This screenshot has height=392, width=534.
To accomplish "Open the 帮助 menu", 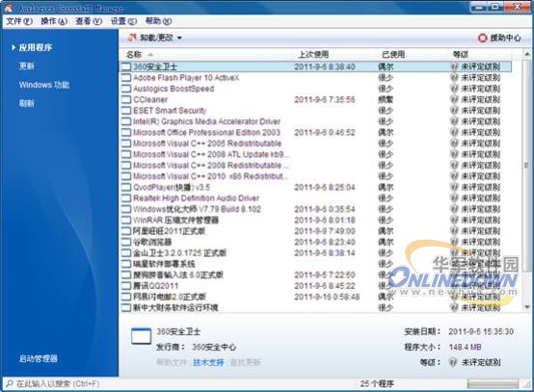I will coord(158,21).
